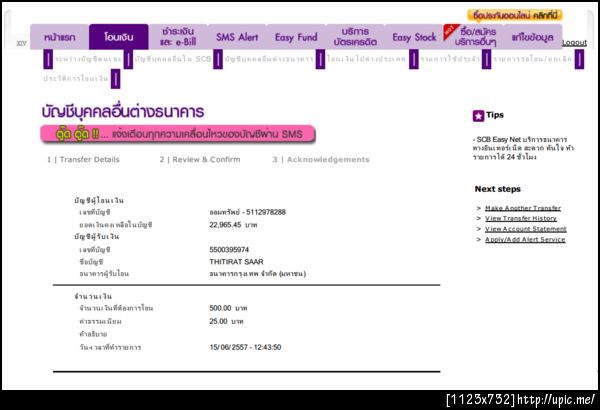Follow the Make Another Transfer link
Screen dimensions: 600x410
(x=523, y=208)
